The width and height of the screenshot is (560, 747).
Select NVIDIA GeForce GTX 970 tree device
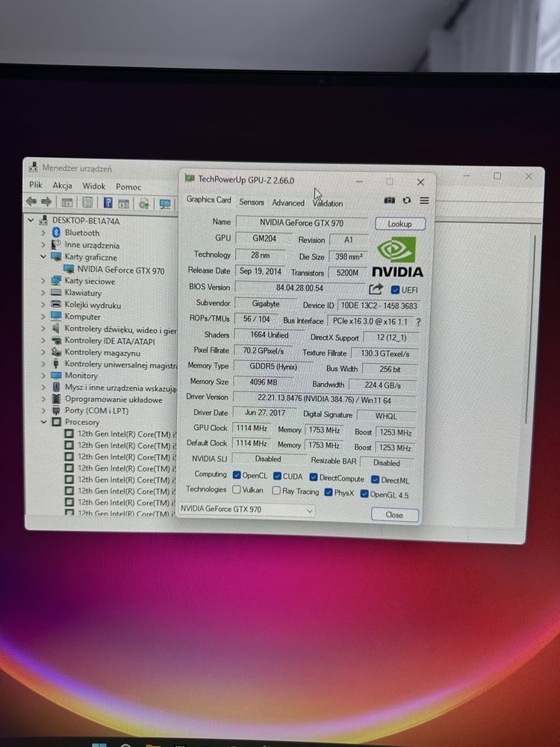pyautogui.click(x=121, y=270)
